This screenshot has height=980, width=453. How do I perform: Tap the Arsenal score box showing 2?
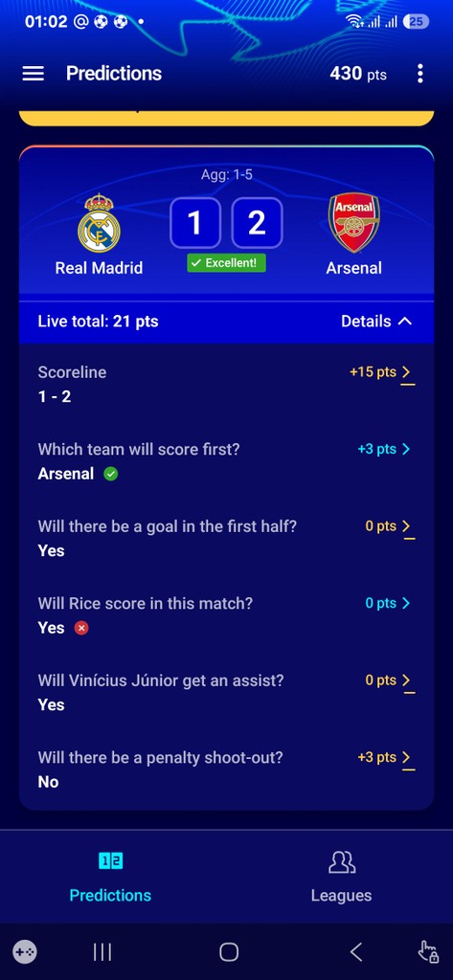258,223
